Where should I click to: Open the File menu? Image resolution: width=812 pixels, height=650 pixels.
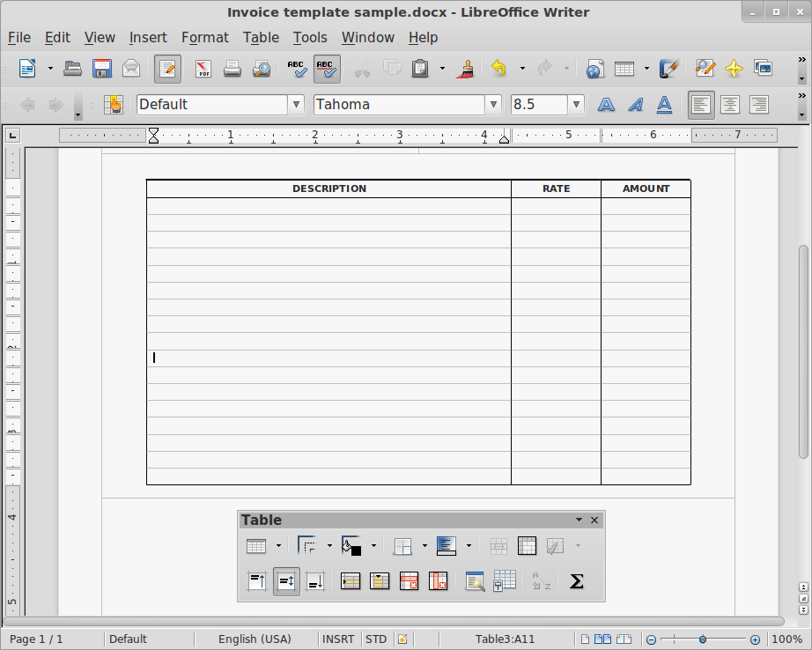[19, 37]
